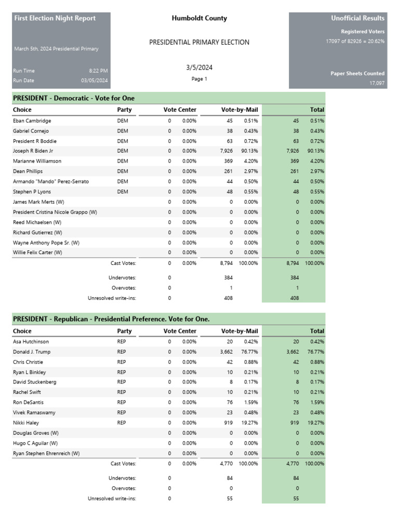Click the Run Time 8:22 PM value
Viewport: 399px width, 532px height.
point(98,71)
